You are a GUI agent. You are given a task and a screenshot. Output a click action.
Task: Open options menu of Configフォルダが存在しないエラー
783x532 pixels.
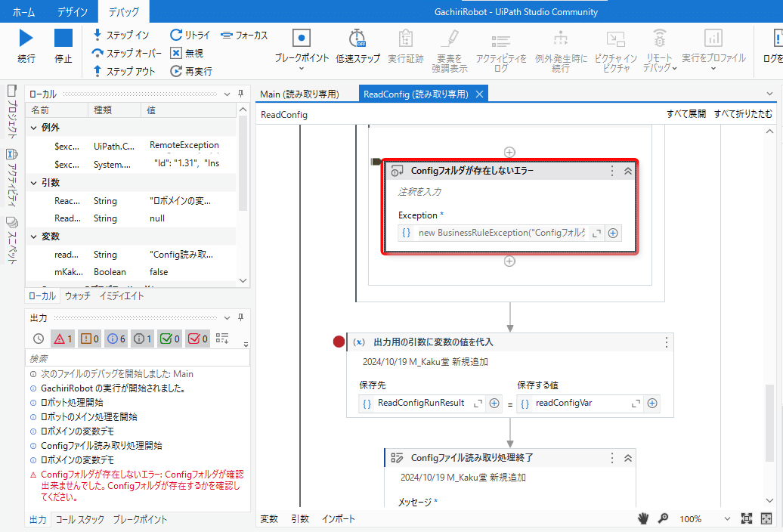[x=612, y=172]
